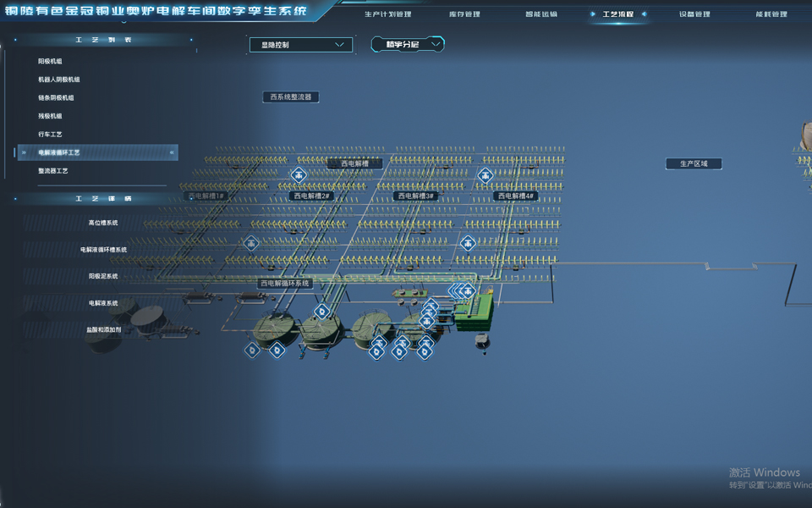
Task: Select valve icon left of 西电解循环系统 label
Action: pyautogui.click(x=251, y=243)
